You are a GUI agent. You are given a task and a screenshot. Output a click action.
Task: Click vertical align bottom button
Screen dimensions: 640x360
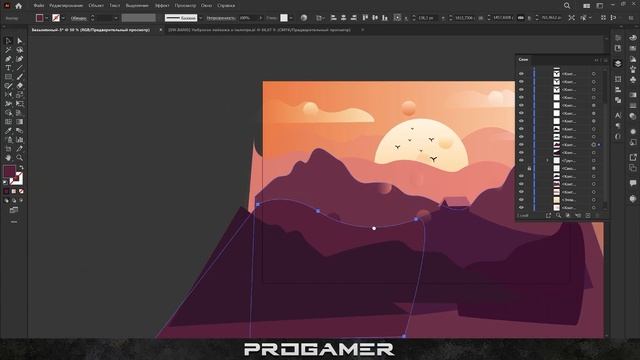tap(384, 18)
